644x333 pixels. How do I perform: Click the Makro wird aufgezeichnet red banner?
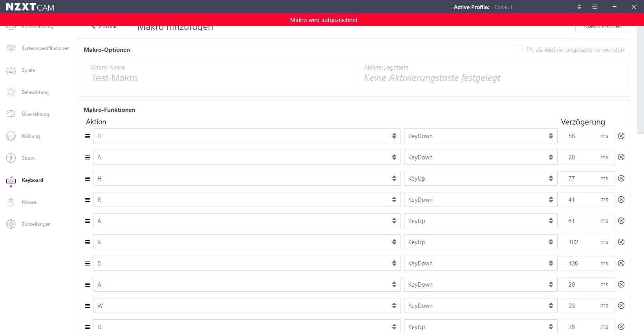click(x=324, y=20)
